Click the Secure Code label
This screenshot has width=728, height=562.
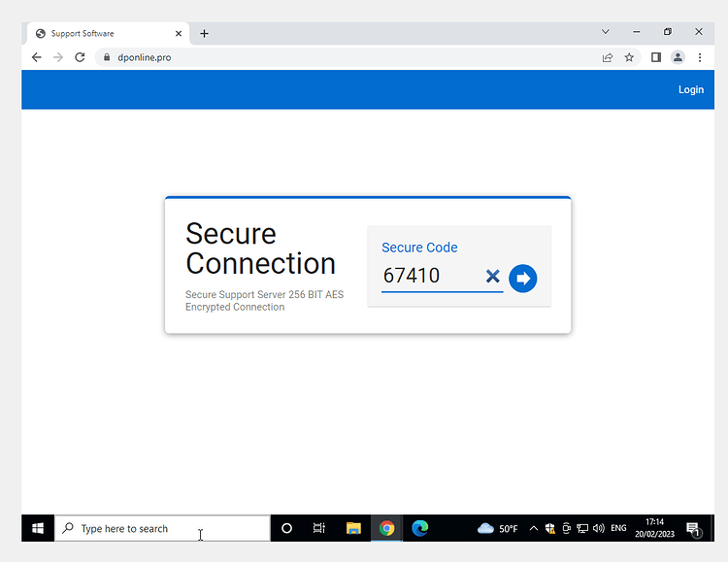[419, 248]
